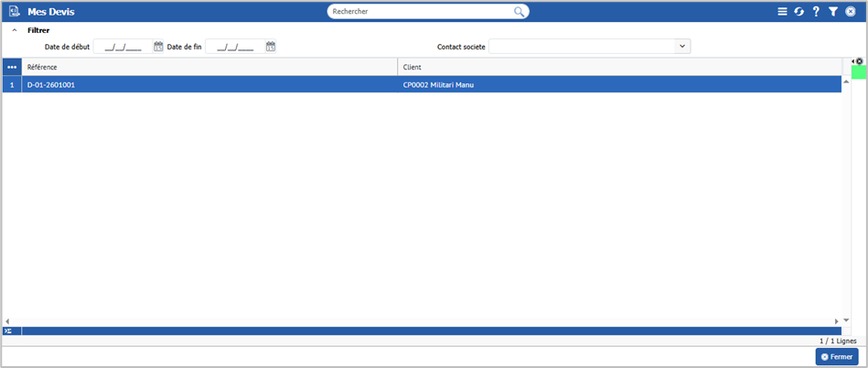Sort by the Référence column header

pos(209,68)
